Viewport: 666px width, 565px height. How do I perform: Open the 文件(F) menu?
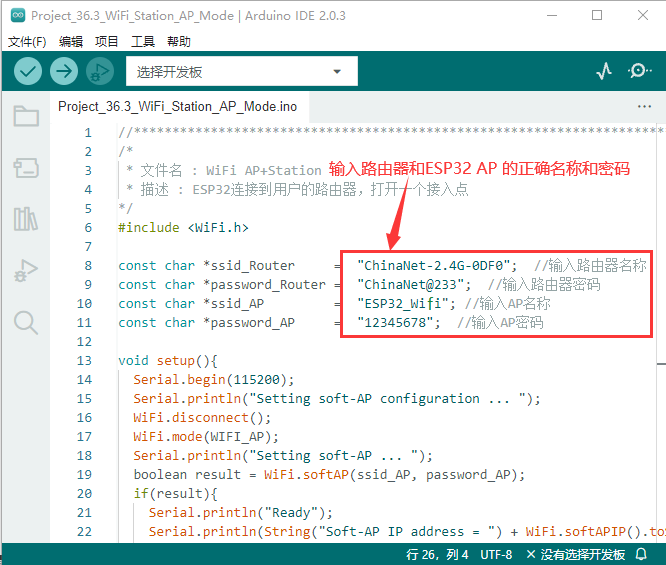[x=27, y=41]
